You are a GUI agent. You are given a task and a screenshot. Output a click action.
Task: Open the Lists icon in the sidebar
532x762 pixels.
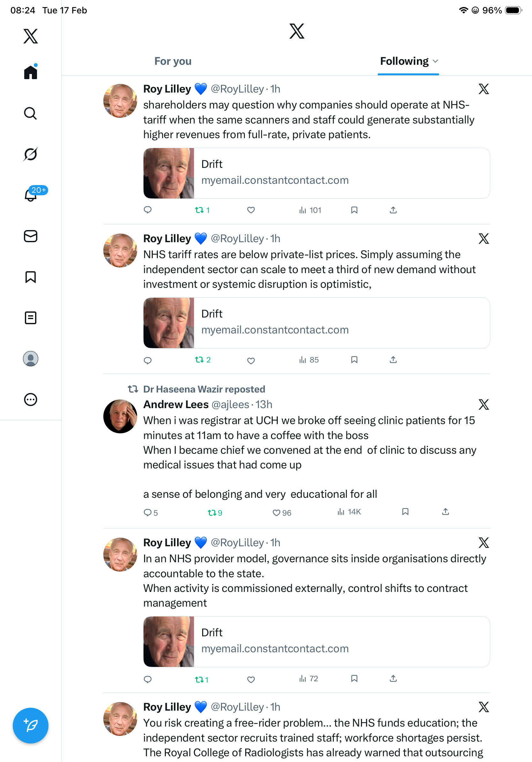coord(30,317)
